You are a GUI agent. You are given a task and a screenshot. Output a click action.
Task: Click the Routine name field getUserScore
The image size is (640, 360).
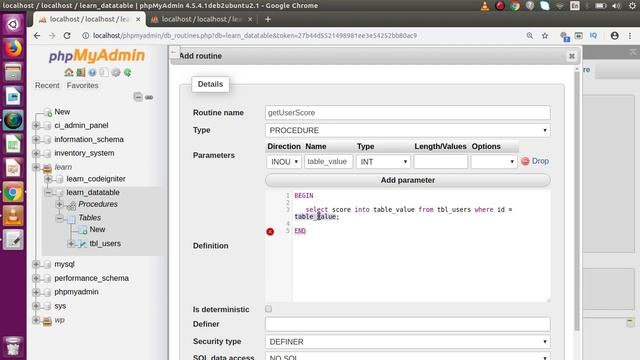pyautogui.click(x=407, y=113)
